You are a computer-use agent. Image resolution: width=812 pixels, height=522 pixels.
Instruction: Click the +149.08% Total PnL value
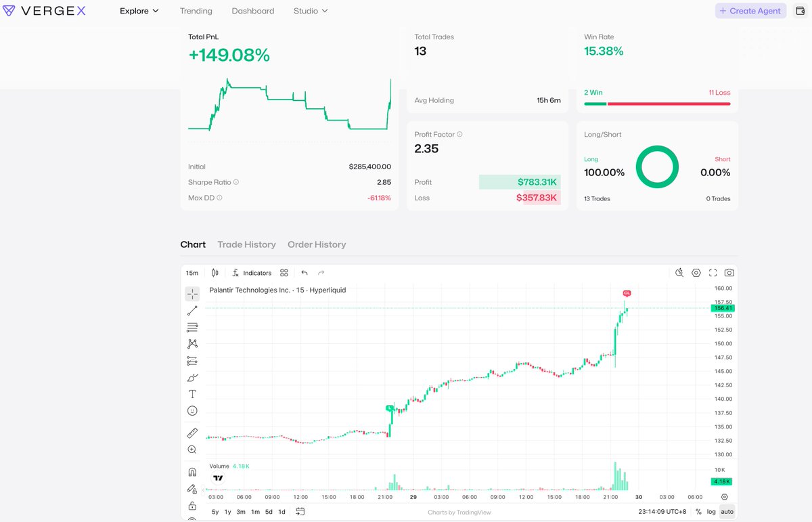(x=229, y=56)
